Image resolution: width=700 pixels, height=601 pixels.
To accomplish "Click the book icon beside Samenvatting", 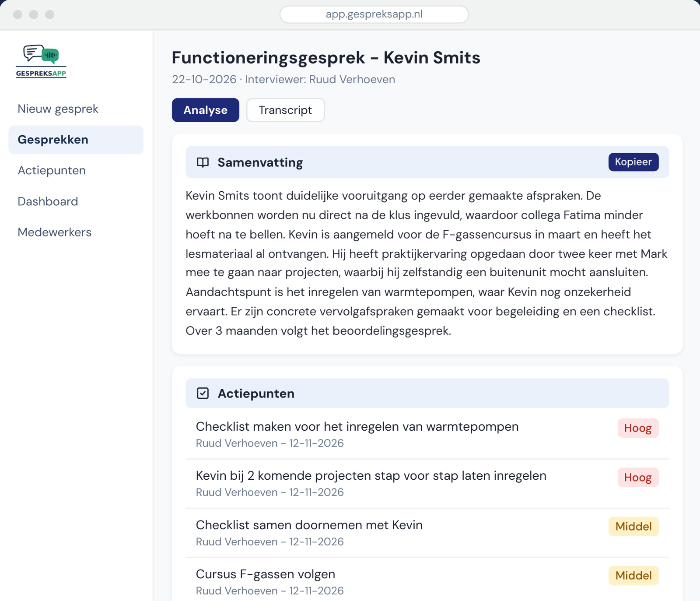I will tap(203, 162).
